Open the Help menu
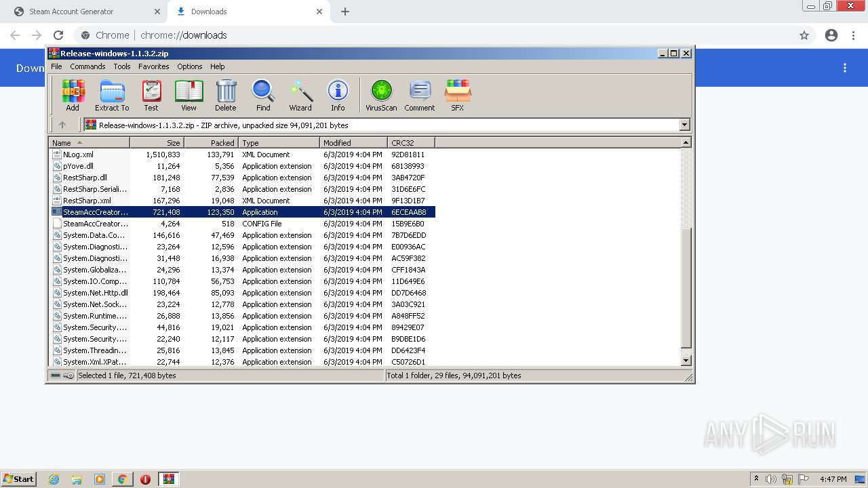Image resolution: width=868 pixels, height=488 pixels. click(x=218, y=66)
